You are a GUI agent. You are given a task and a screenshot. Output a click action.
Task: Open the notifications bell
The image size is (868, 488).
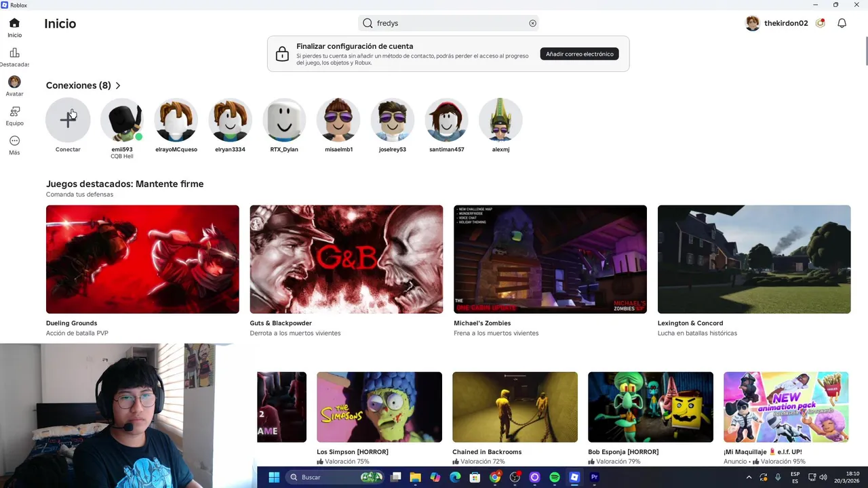[842, 23]
